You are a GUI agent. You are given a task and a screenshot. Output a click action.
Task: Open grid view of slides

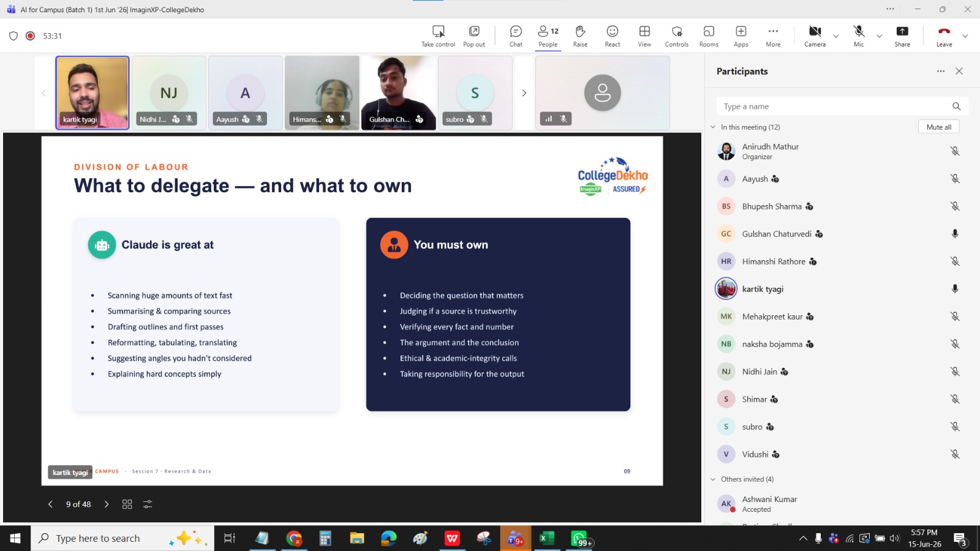[127, 504]
